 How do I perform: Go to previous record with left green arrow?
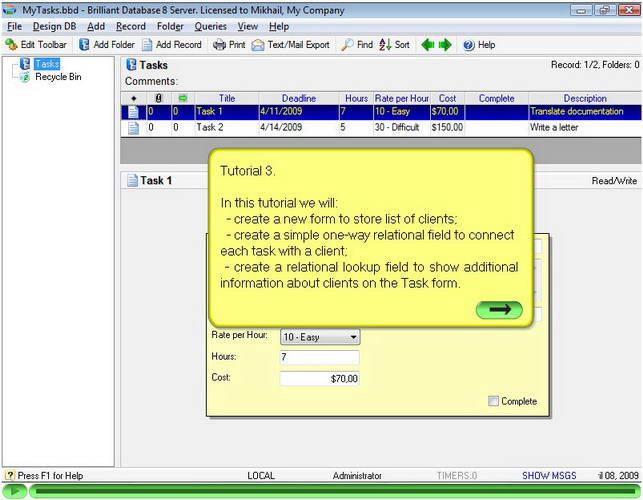428,45
